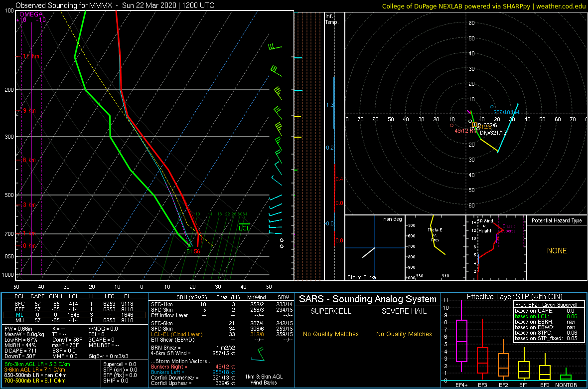Click the nan deg slinky value
Viewport: 588px width, 389px height.
pyautogui.click(x=392, y=219)
